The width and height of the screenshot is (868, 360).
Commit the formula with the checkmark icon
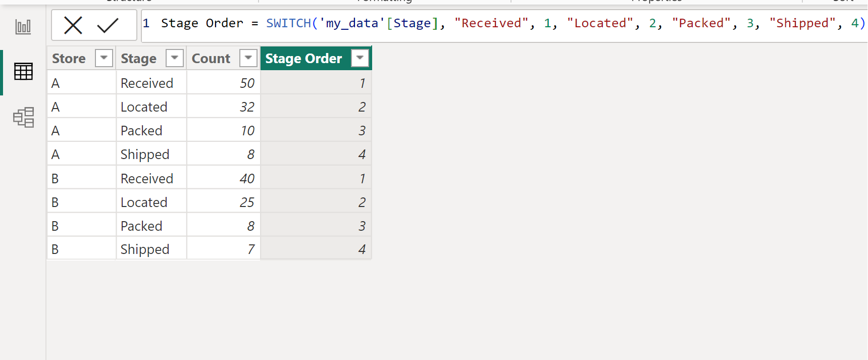click(108, 25)
